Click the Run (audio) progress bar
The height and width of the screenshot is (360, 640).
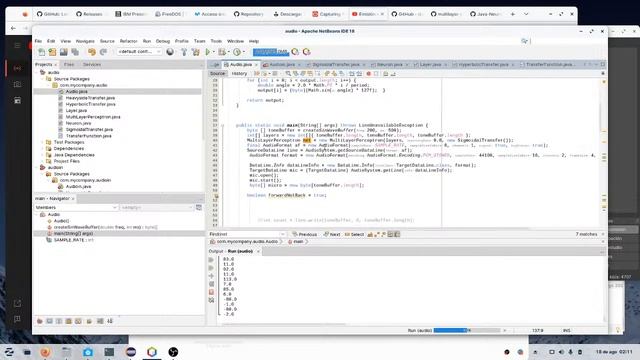[x=467, y=330]
